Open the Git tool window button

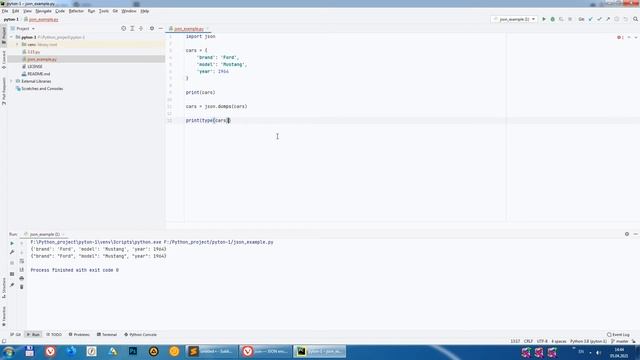point(16,335)
